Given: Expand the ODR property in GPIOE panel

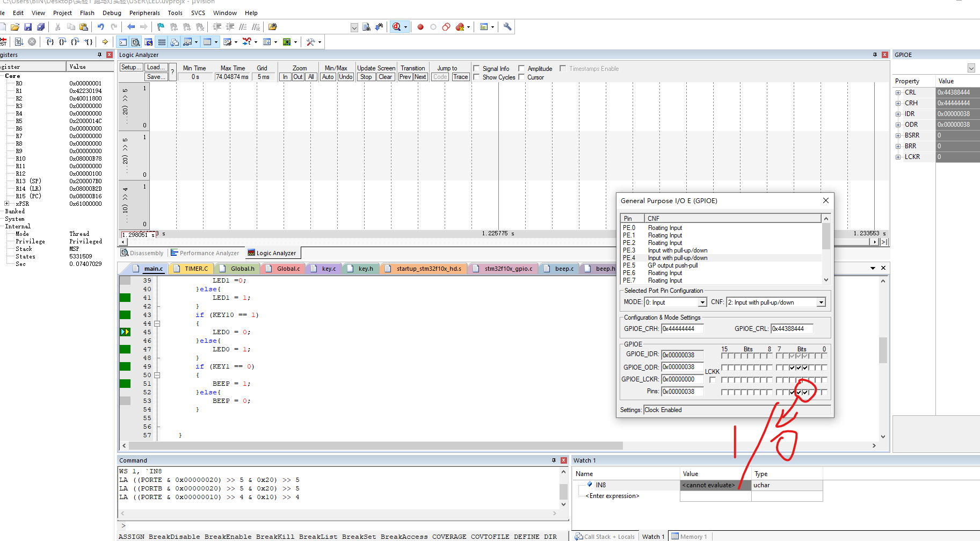Looking at the screenshot, I should [x=898, y=125].
